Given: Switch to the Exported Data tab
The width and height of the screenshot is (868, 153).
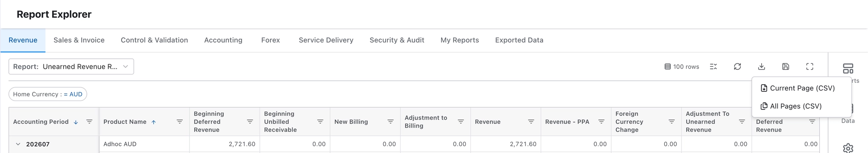Looking at the screenshot, I should coord(519,40).
